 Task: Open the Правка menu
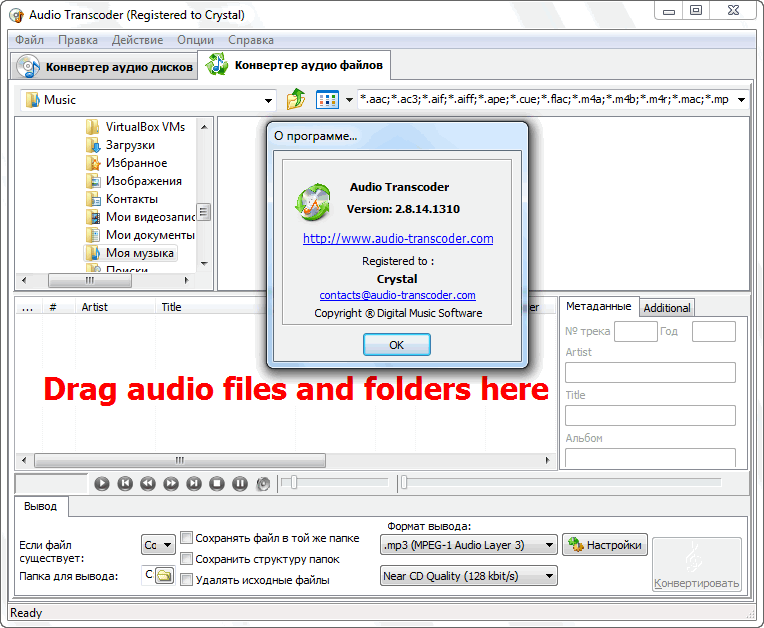pos(78,40)
